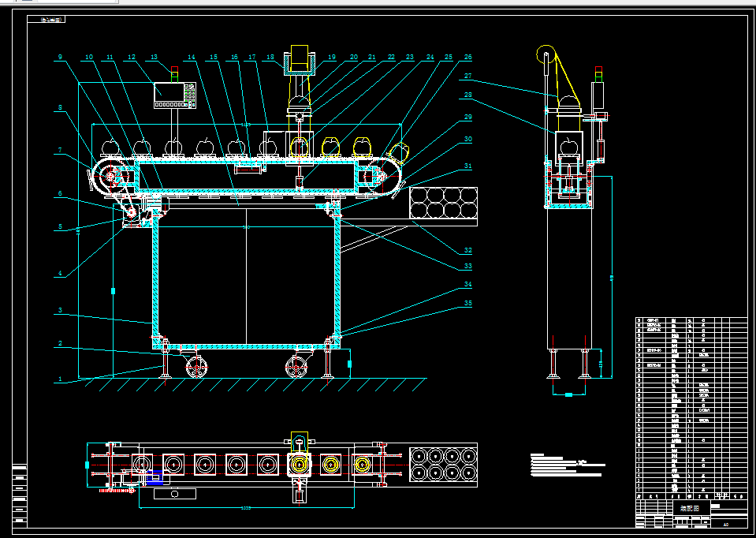The height and width of the screenshot is (538, 756).
Task: Click part label number 14
Action: (x=192, y=57)
